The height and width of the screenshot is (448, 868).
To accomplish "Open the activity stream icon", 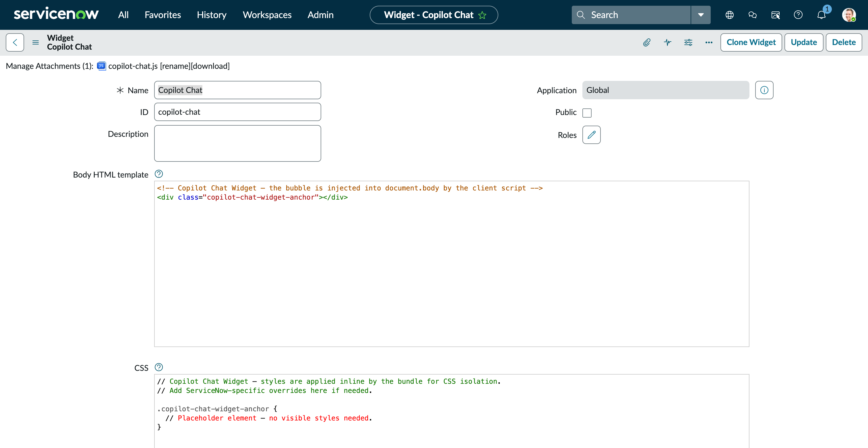I will tap(668, 42).
